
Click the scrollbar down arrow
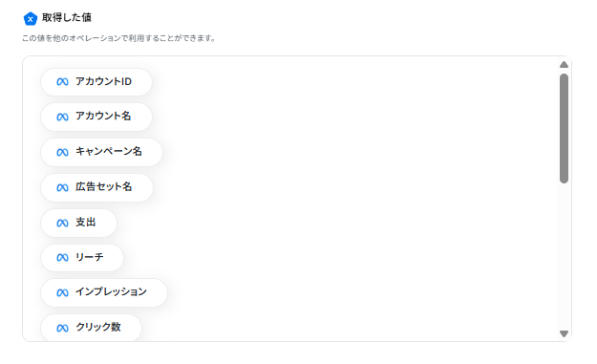pyautogui.click(x=564, y=333)
